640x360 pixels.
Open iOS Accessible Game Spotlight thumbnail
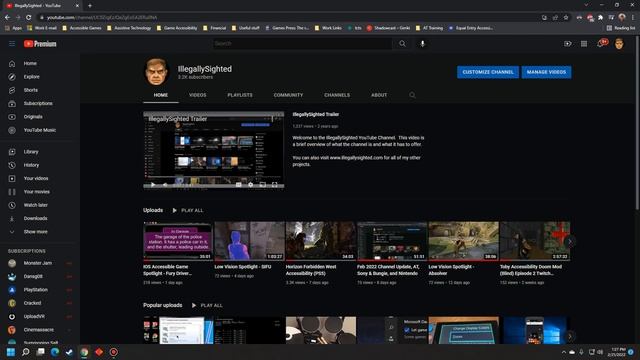(x=178, y=241)
